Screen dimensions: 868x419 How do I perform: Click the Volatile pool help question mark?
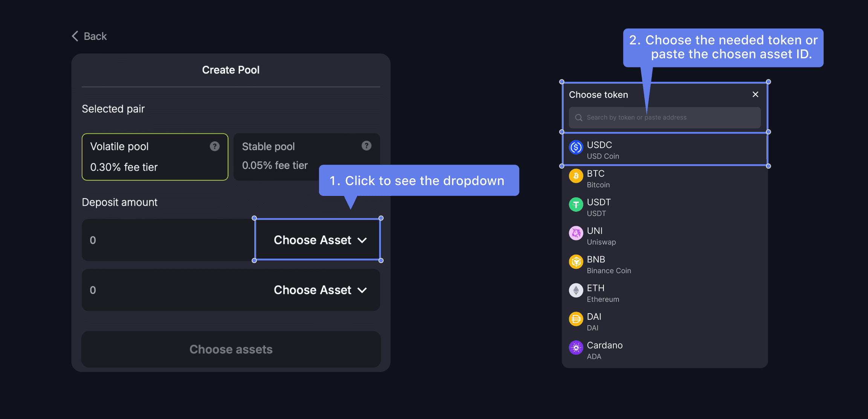tap(215, 146)
